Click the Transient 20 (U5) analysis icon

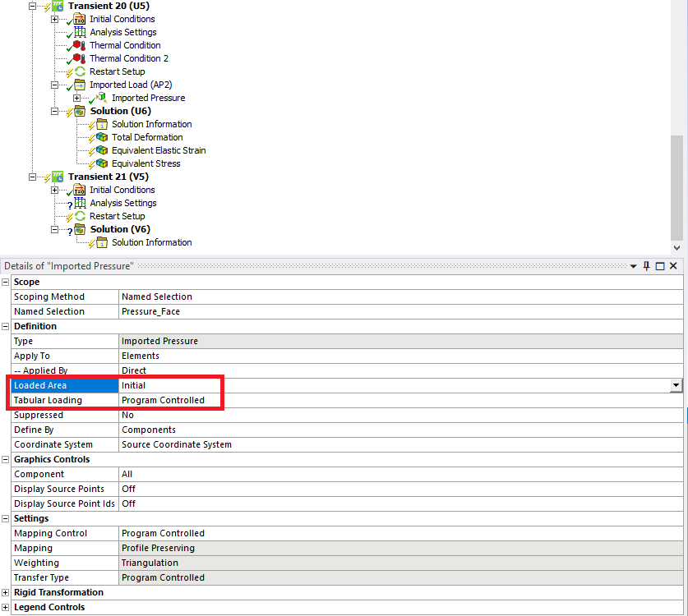[58, 6]
